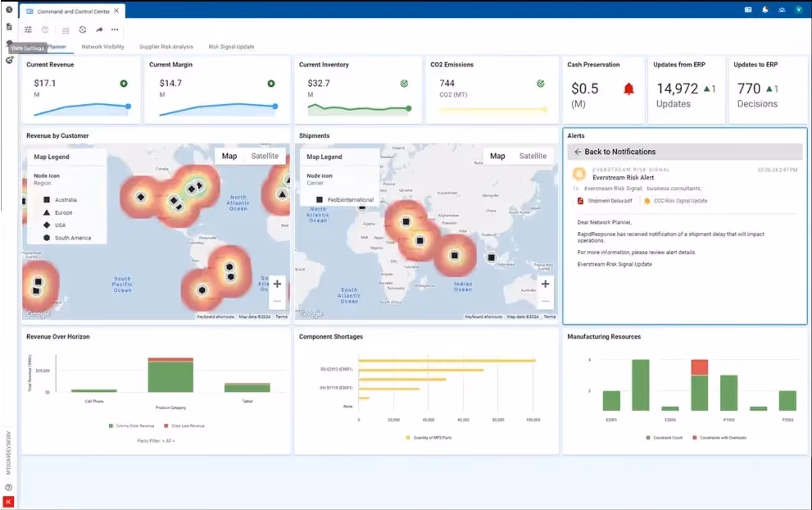Click the red Kinaxis logo icon
The height and width of the screenshot is (510, 812).
tap(8, 502)
